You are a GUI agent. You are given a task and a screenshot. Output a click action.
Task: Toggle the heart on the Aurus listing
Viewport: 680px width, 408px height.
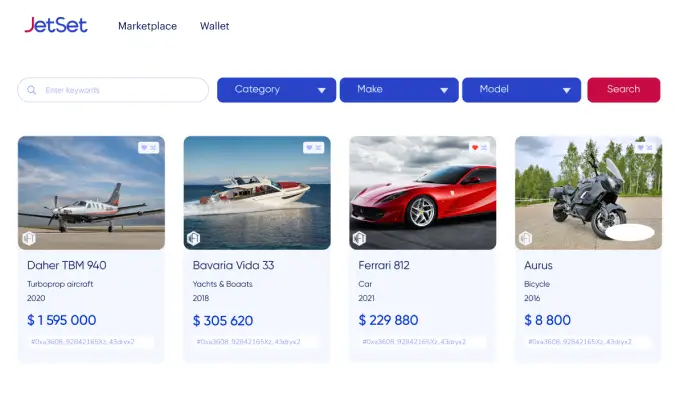coord(641,148)
